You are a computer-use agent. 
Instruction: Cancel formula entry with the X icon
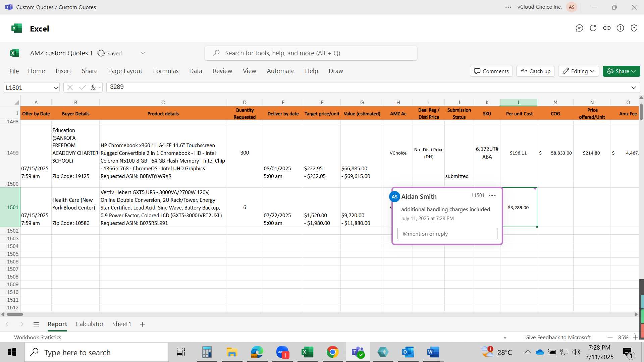[x=70, y=87]
